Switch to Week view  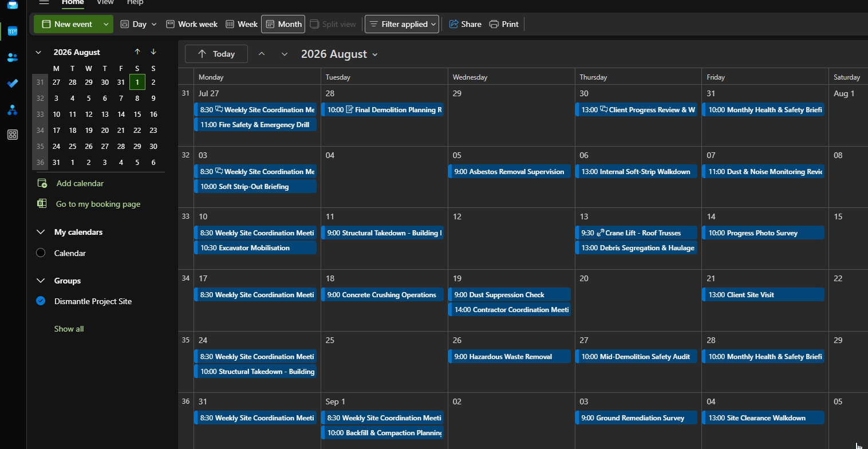tap(242, 24)
